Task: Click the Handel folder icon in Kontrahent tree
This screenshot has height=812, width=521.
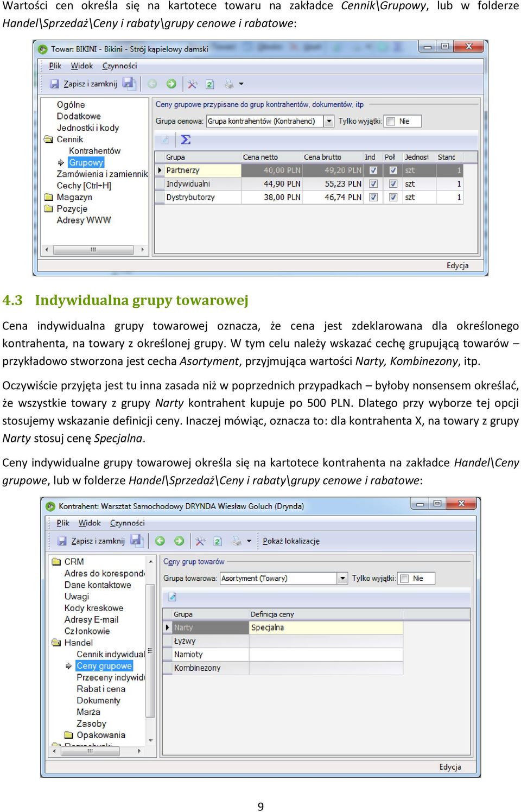Action: click(56, 643)
